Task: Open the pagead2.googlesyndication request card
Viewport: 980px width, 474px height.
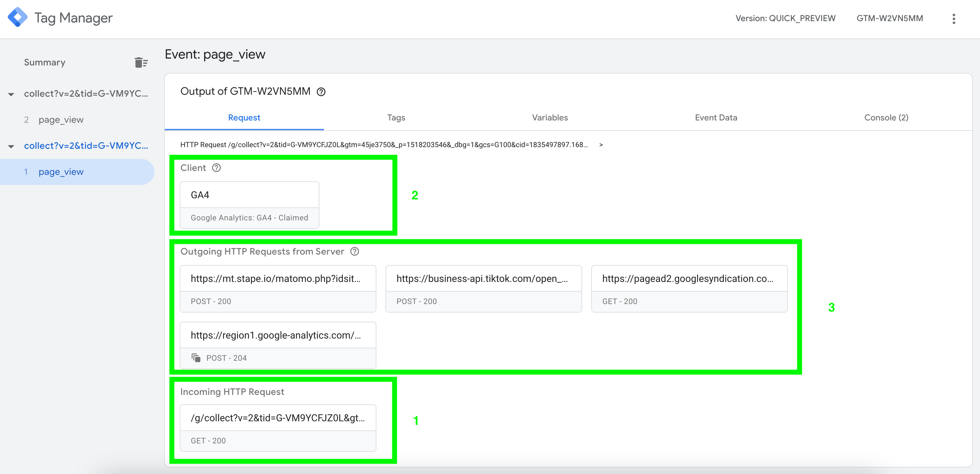Action: pyautogui.click(x=689, y=289)
